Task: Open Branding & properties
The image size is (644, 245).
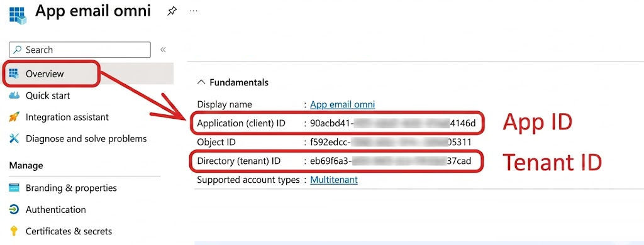Action: 71,188
